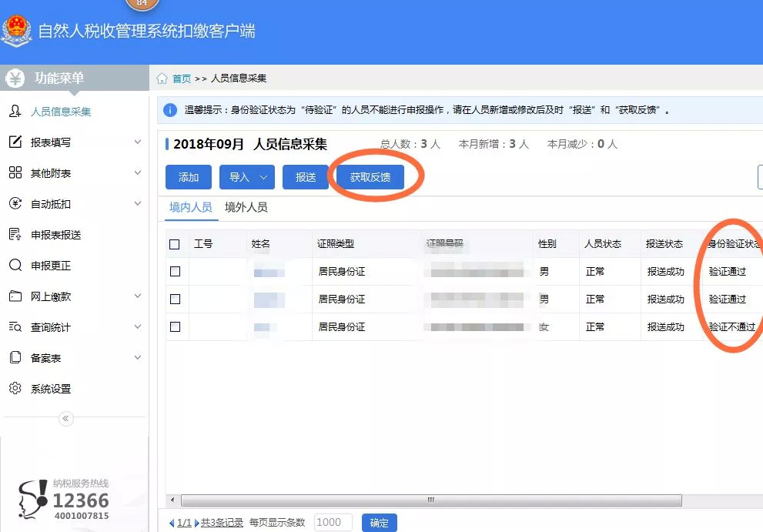Click the 确定 button at page bottom
Viewport: 763px width, 532px height.
coord(378,522)
